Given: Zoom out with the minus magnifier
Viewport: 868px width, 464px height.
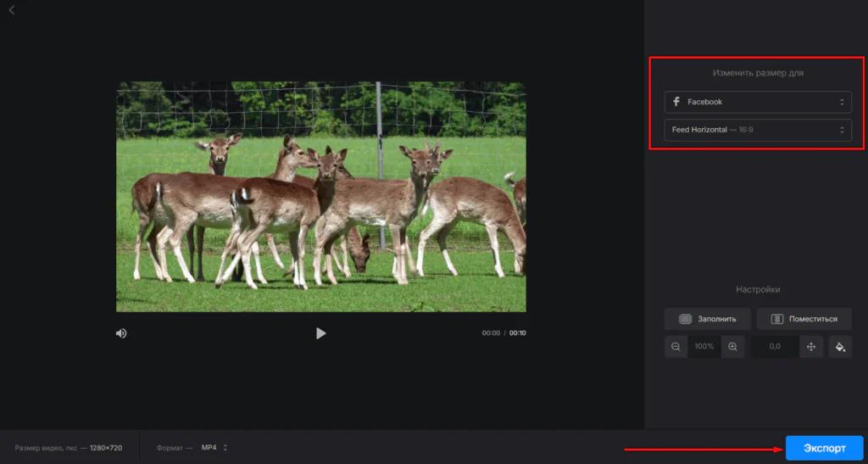Looking at the screenshot, I should 676,347.
